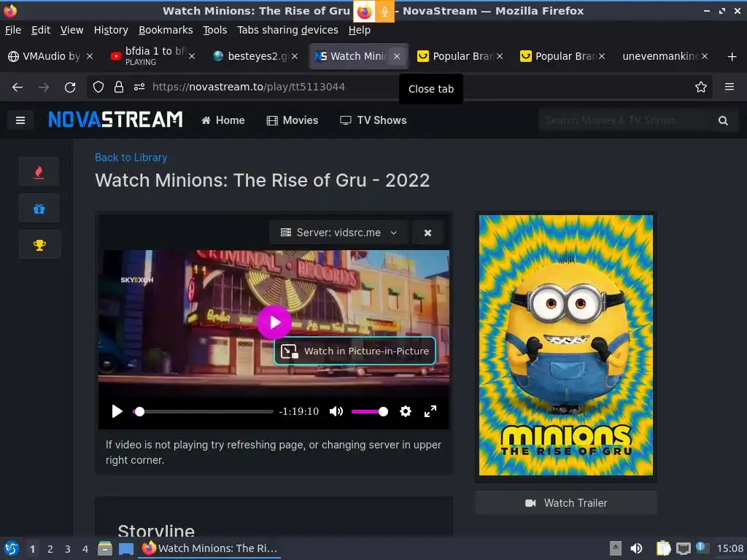
Task: Enable Watch in Picture-in-Picture
Action: point(355,351)
